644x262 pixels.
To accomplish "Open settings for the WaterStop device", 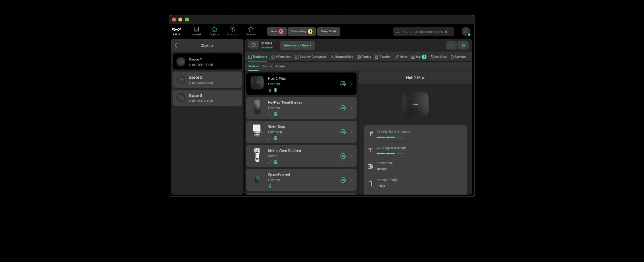I will (343, 132).
